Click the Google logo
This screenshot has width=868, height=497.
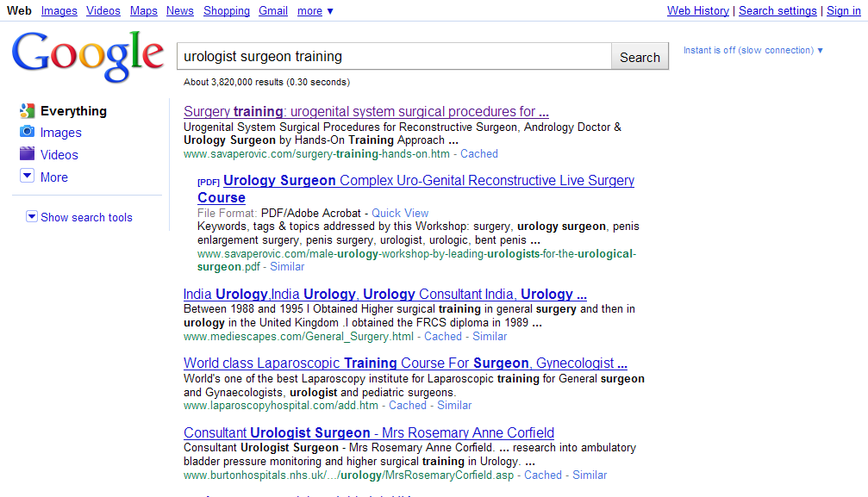[88, 56]
